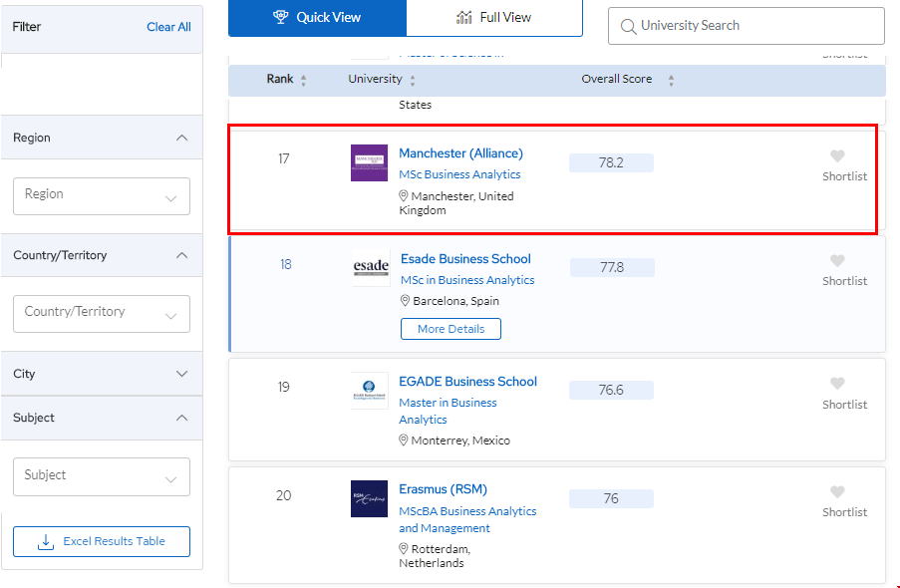Switch to the Full View tab
The image size is (900, 588).
click(494, 18)
